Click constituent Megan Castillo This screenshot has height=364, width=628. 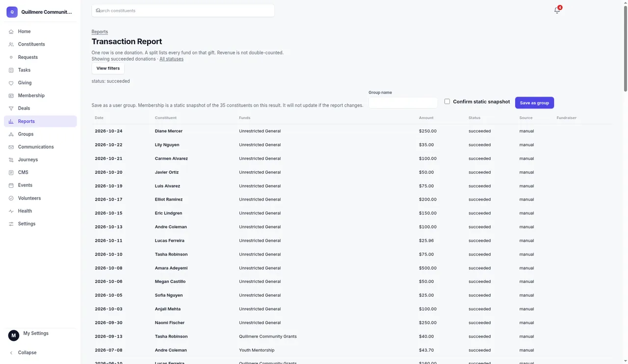(170, 282)
